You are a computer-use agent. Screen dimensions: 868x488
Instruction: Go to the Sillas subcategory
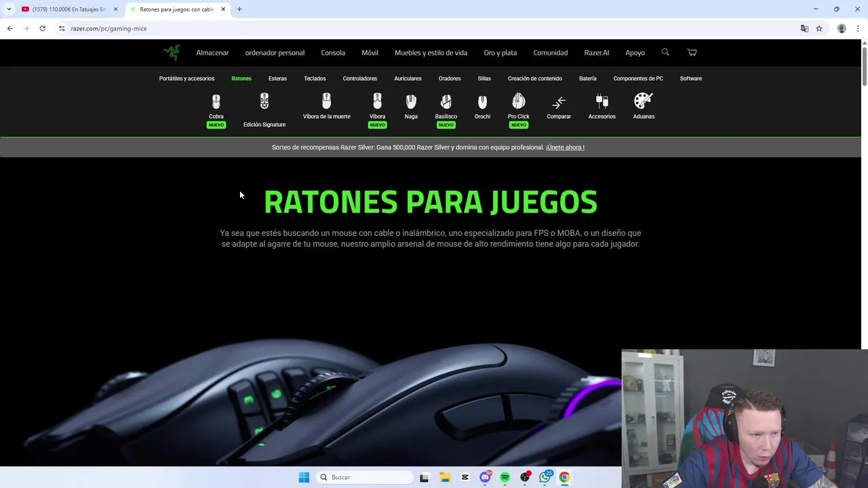(484, 79)
